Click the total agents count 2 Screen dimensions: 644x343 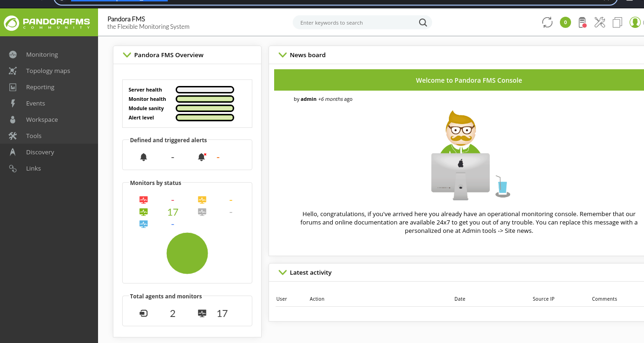[173, 314]
